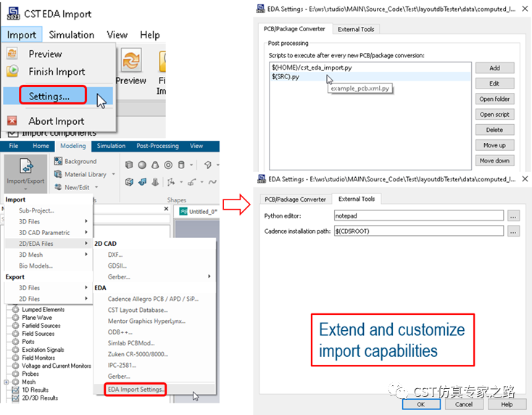
Task: Expand the 3D Mesh submenu
Action: point(86,255)
